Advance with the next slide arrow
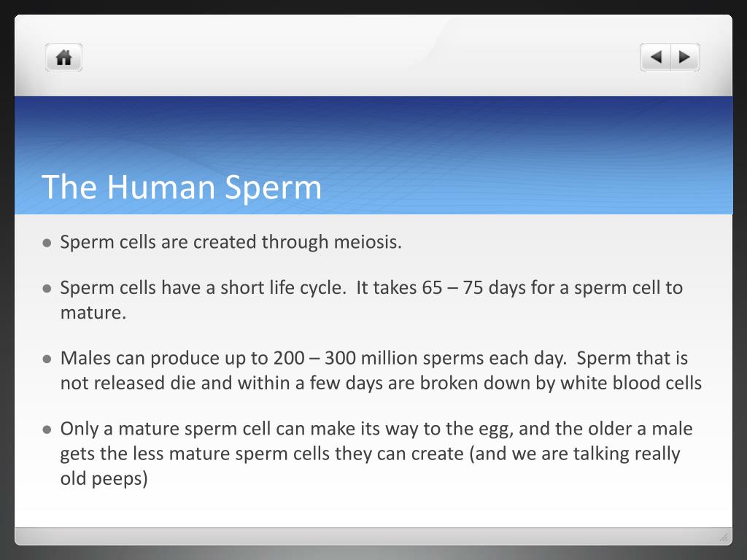The height and width of the screenshot is (560, 747). point(684,58)
